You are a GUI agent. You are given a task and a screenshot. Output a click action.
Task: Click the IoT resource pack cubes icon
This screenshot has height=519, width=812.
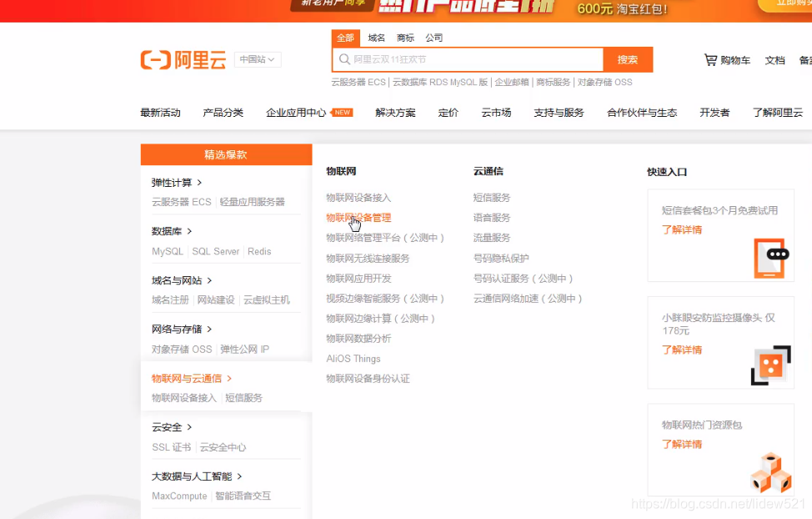(770, 473)
